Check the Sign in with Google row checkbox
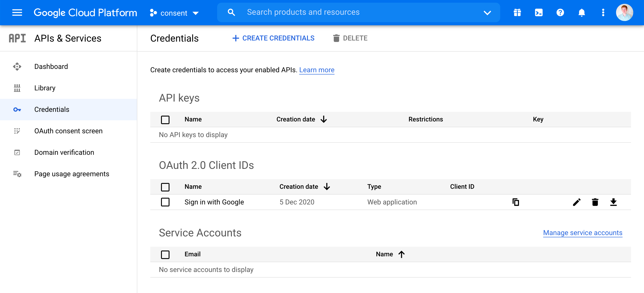This screenshot has width=644, height=293. (165, 202)
